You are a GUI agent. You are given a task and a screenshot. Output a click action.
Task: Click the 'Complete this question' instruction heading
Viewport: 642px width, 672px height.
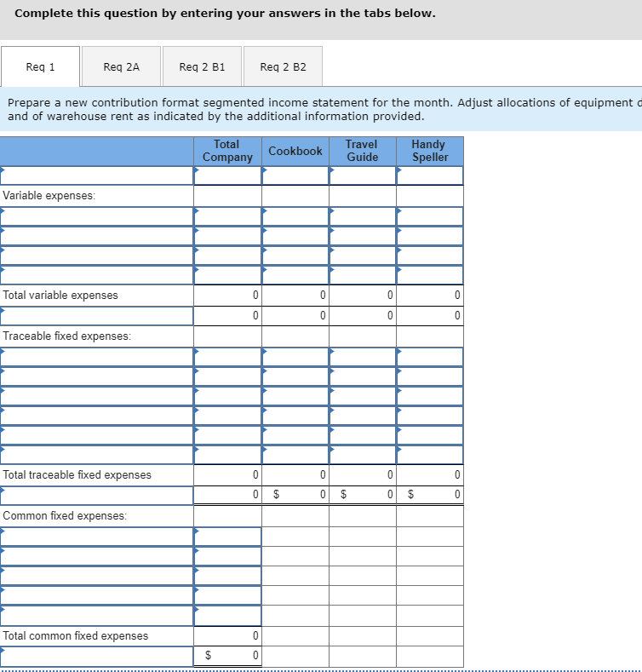click(225, 14)
